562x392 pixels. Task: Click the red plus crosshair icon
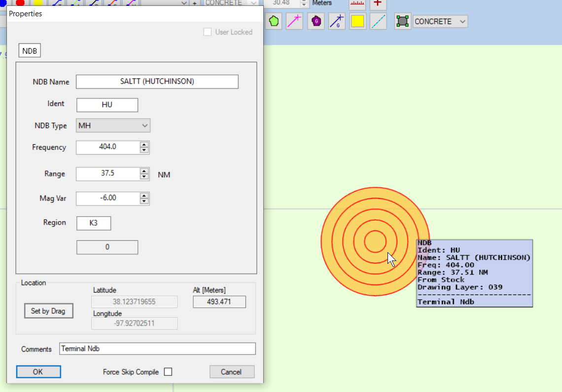pos(379,4)
